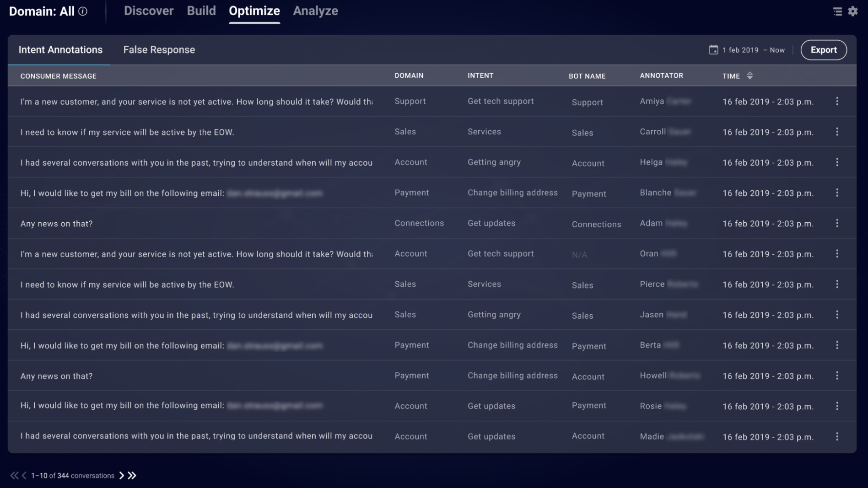The image size is (868, 488).
Task: Click 'Services' intent in Pierce's row
Action: [x=484, y=284]
